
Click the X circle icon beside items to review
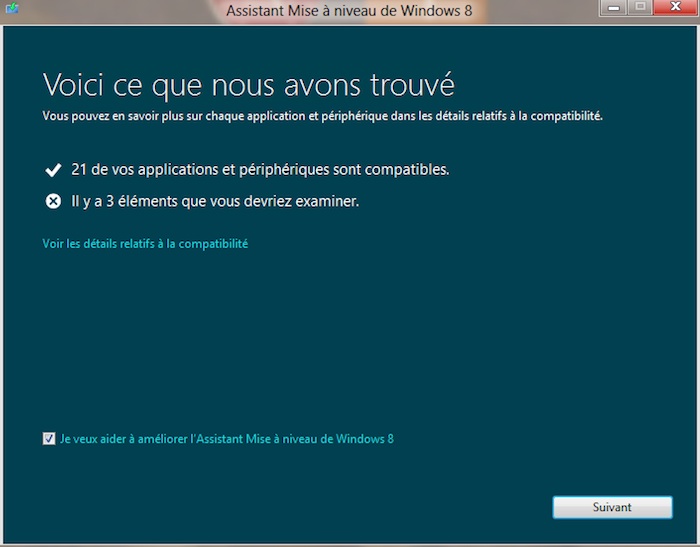[53, 201]
